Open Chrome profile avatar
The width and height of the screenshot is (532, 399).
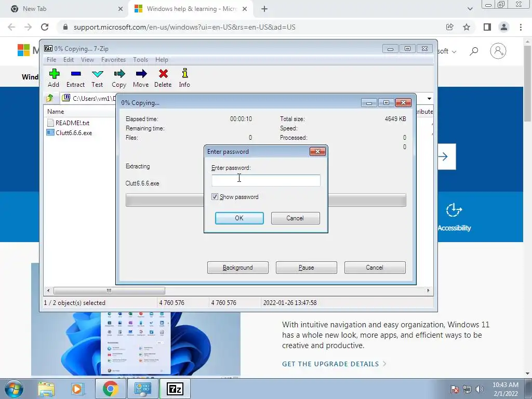(x=504, y=27)
